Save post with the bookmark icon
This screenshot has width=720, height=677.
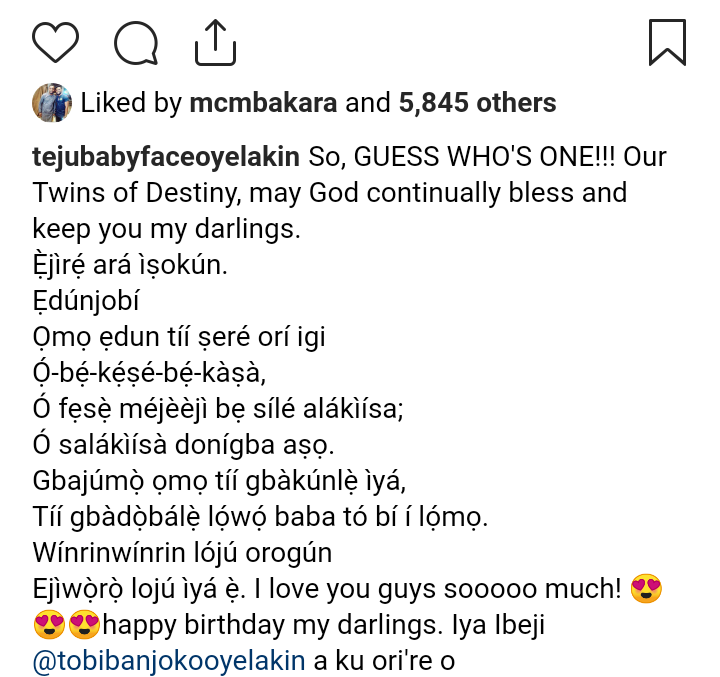coord(666,42)
